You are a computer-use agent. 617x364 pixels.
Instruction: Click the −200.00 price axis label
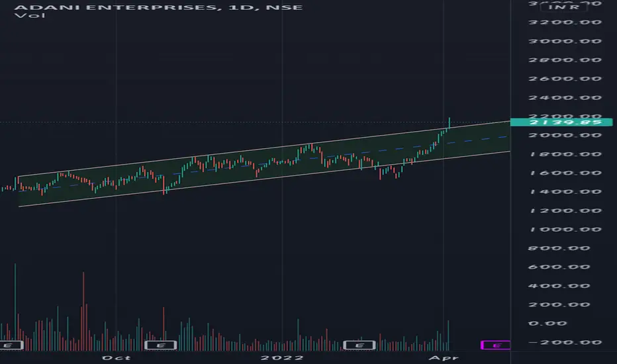565,342
